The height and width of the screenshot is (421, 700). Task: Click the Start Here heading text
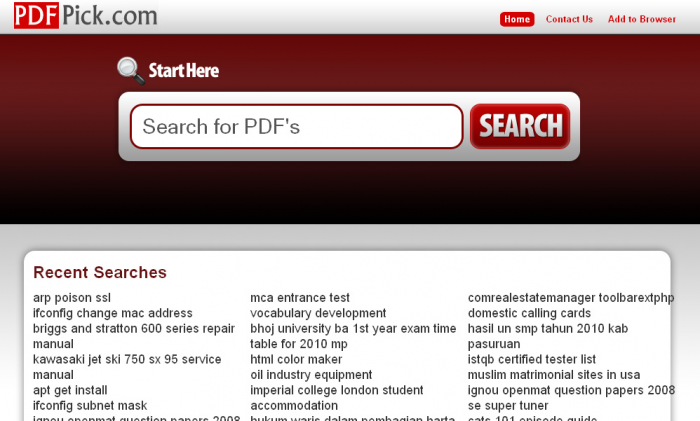click(183, 71)
